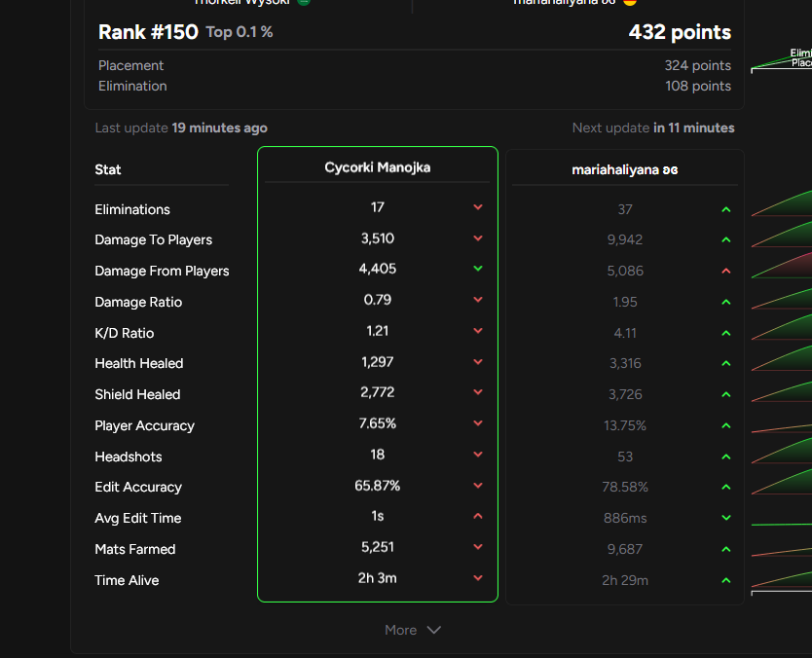The height and width of the screenshot is (658, 812).
Task: Click the green up arrow beside 3,726
Action: (726, 394)
